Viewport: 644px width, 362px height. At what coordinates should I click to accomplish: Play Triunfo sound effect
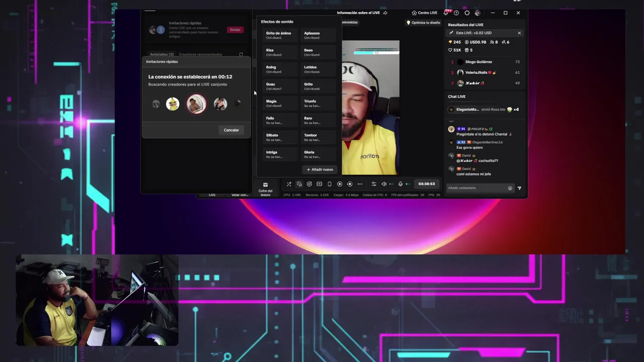click(319, 104)
